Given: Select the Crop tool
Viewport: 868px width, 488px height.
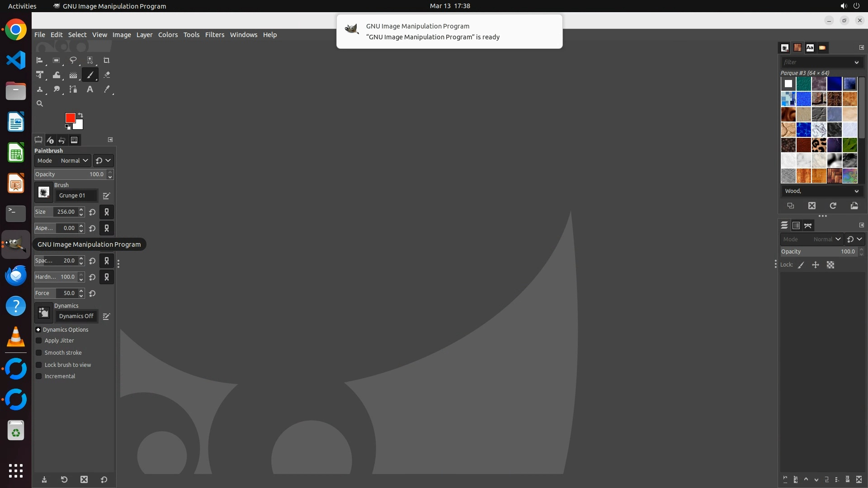Looking at the screenshot, I should 107,61.
